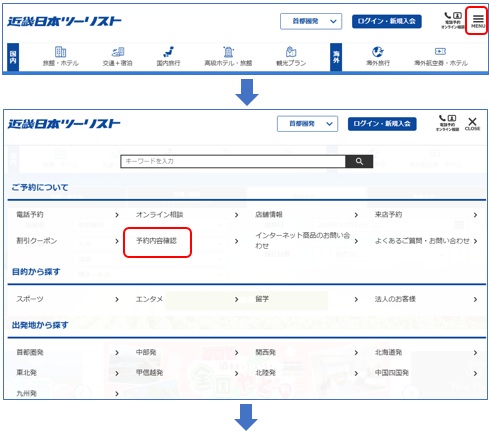The height and width of the screenshot is (432, 490).
Task: Select 予約内容確認 menu item
Action: point(156,241)
